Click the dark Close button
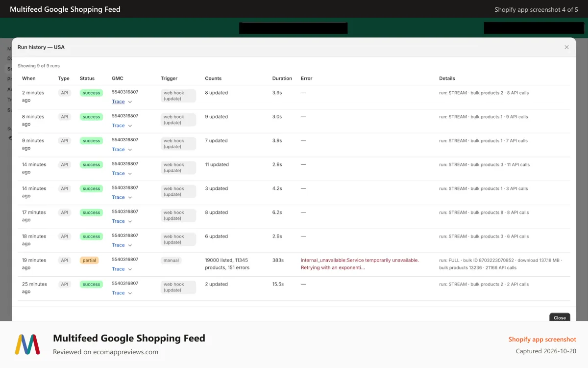 [x=560, y=317]
